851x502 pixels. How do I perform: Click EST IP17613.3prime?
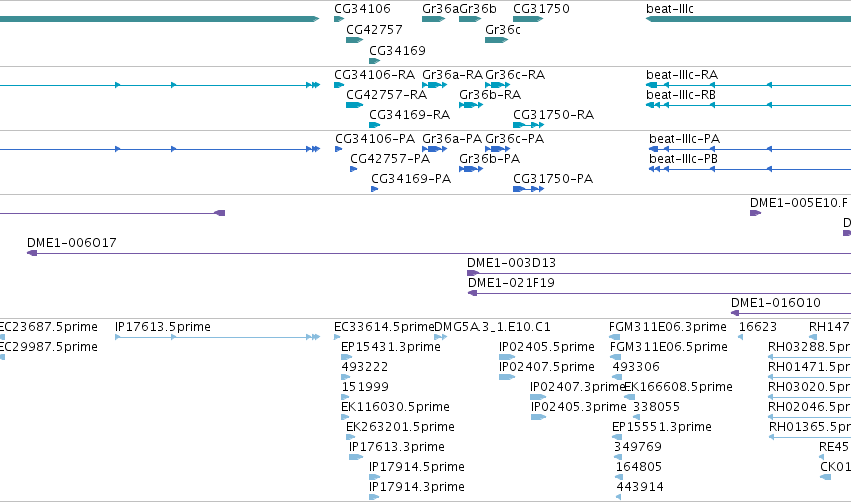pyautogui.click(x=397, y=448)
